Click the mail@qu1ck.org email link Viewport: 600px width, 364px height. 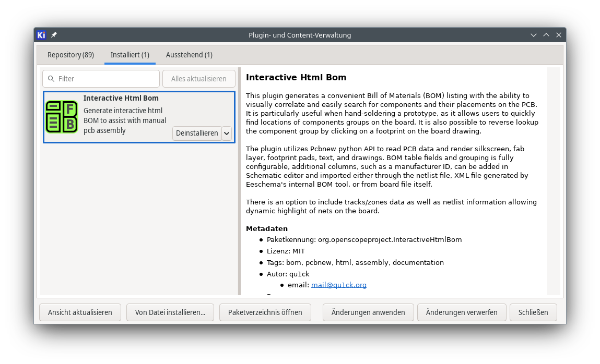339,285
